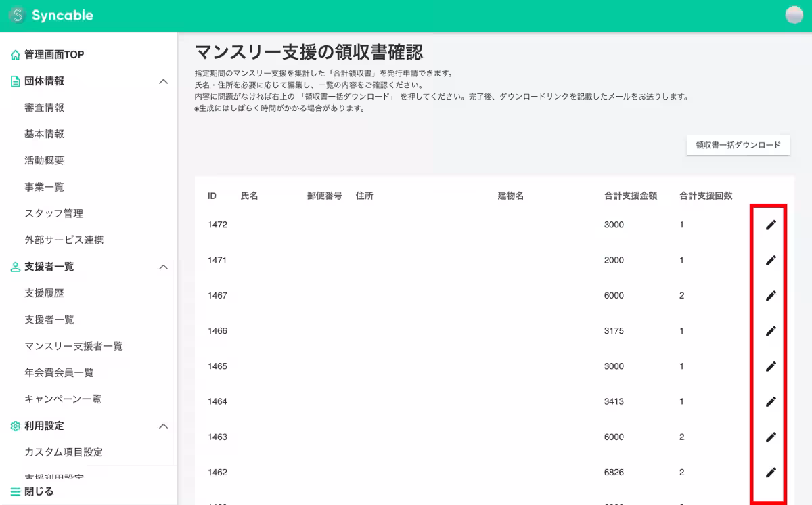Open the gear icon next to 利用設定
The image size is (812, 505).
[14, 426]
